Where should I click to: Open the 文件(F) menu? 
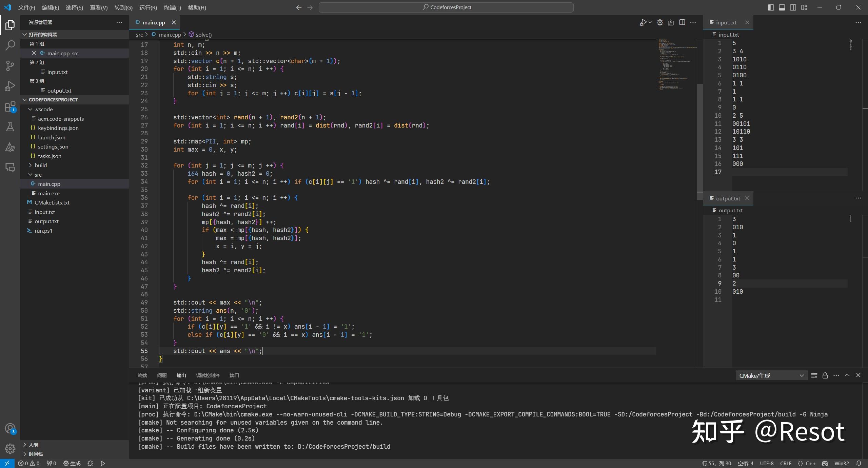point(27,7)
